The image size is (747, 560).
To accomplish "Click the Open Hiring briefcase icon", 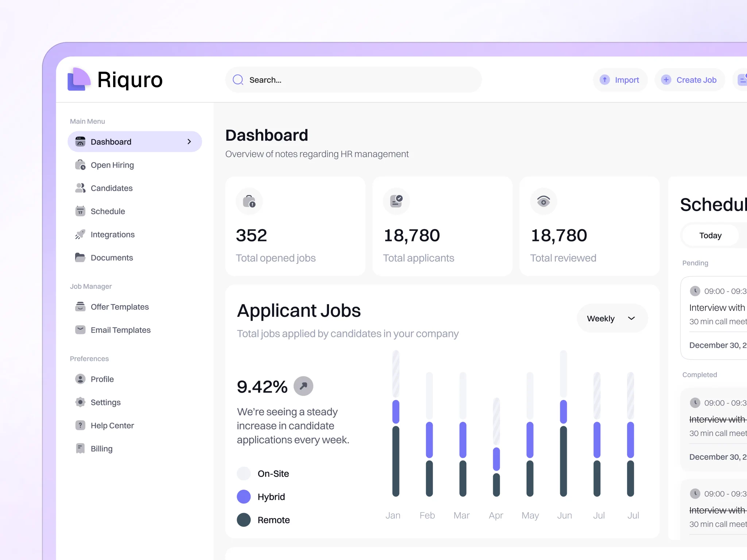I will point(80,165).
